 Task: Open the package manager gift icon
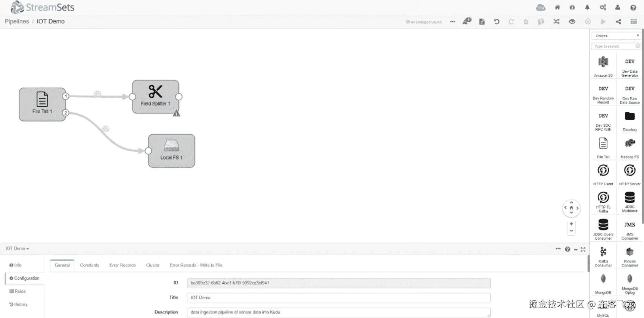[x=572, y=7]
